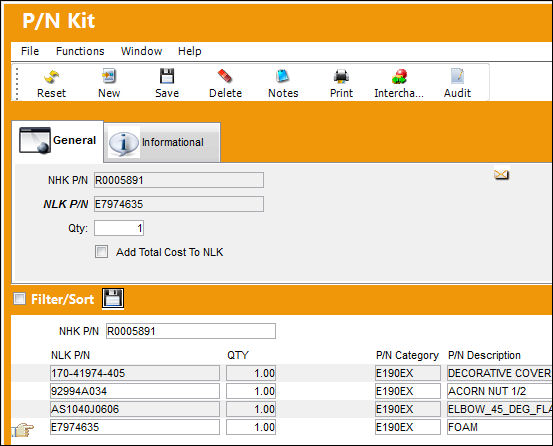The width and height of the screenshot is (553, 446).
Task: Click QTY cell of the 170-41974-405 row
Action: pyautogui.click(x=251, y=373)
